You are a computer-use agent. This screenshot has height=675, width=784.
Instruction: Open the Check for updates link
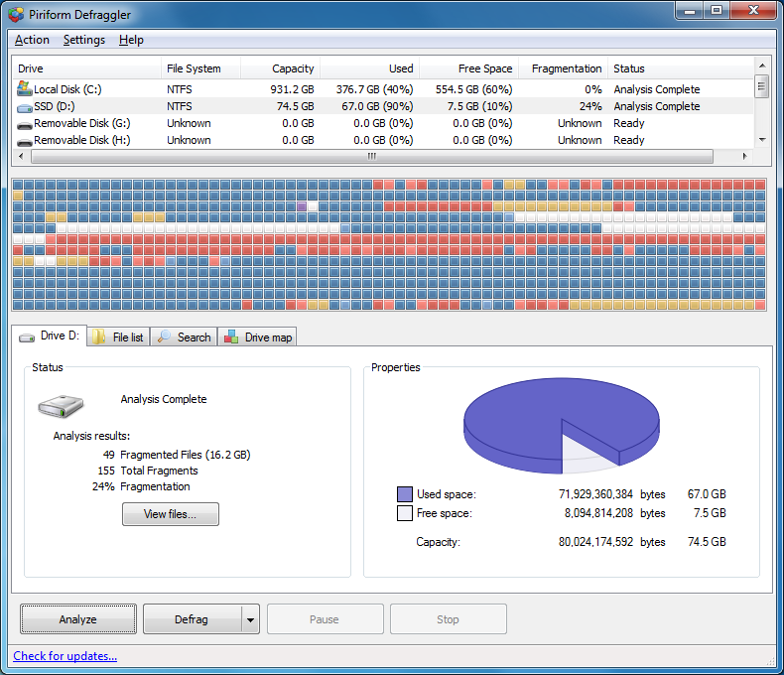pyautogui.click(x=65, y=656)
